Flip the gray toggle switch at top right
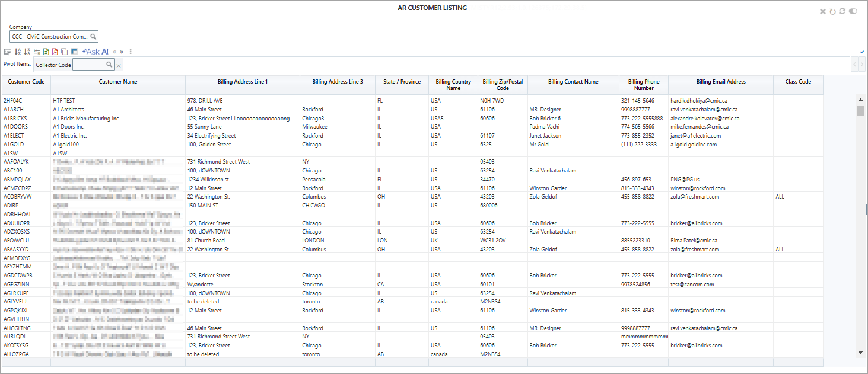Image resolution: width=868 pixels, height=374 pixels. pos(853,11)
